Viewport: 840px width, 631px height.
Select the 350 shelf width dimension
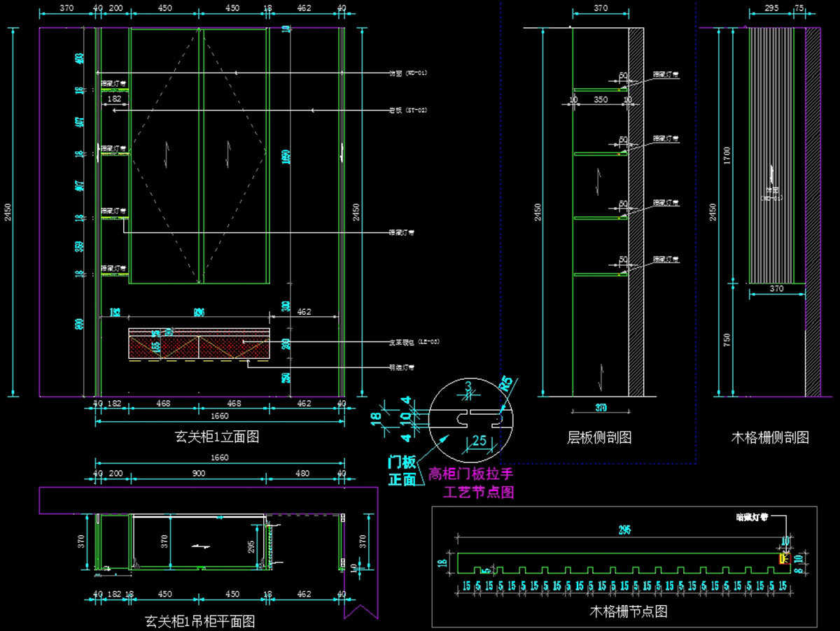coord(601,100)
